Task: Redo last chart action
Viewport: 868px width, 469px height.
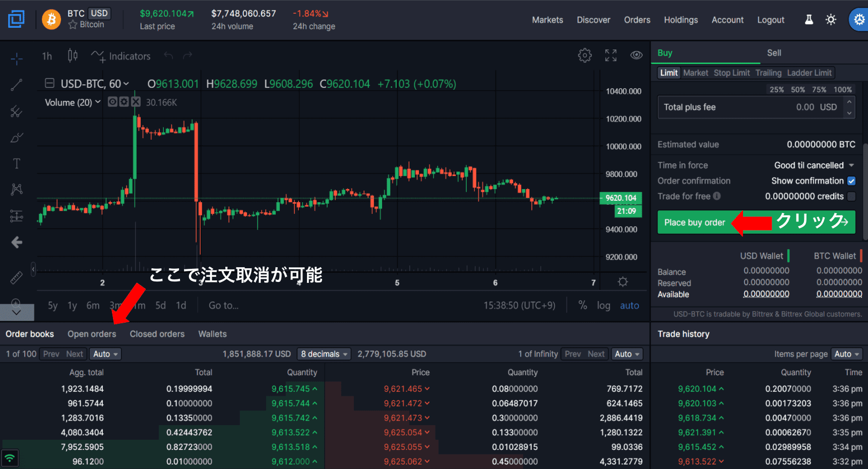Action: click(188, 55)
